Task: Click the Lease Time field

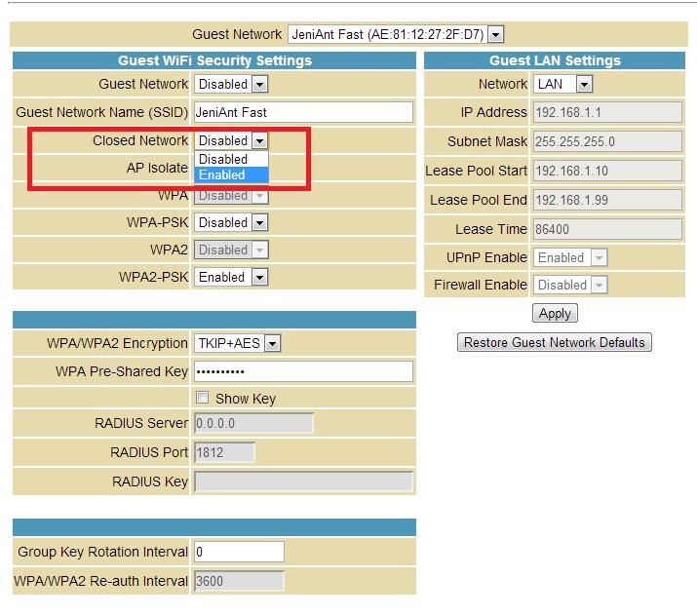Action: [x=607, y=229]
